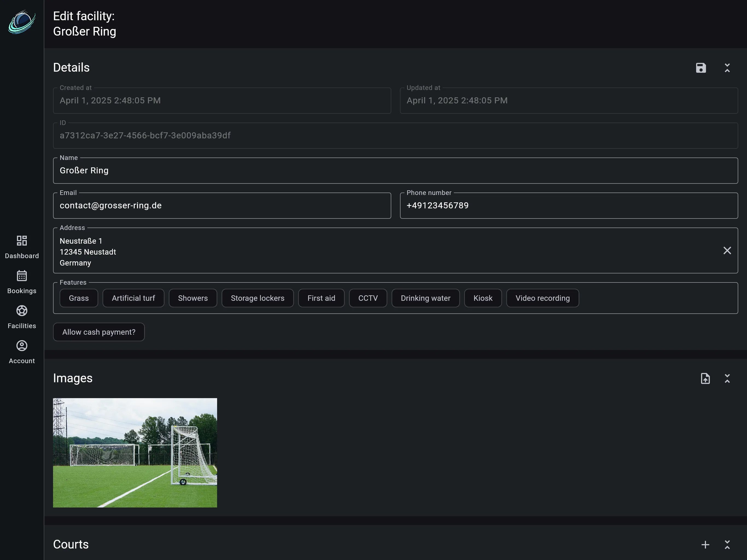Select the Video recording feature button

[542, 298]
